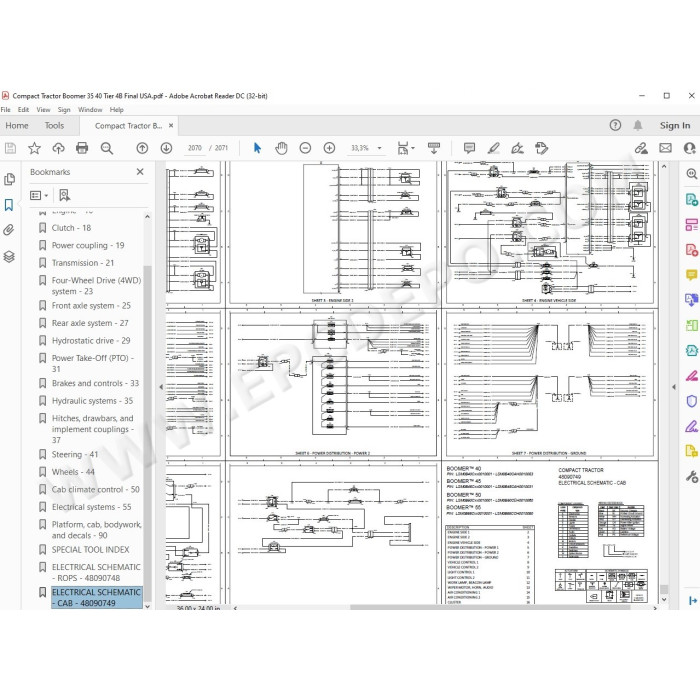Upload file to cloud icon
Screen dimensions: 700x700
pyautogui.click(x=58, y=148)
